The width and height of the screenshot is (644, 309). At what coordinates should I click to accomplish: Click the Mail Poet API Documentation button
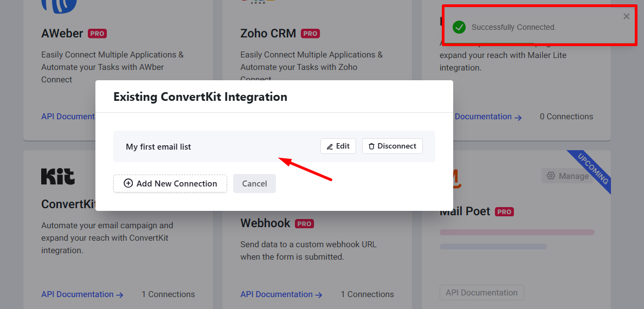point(481,293)
